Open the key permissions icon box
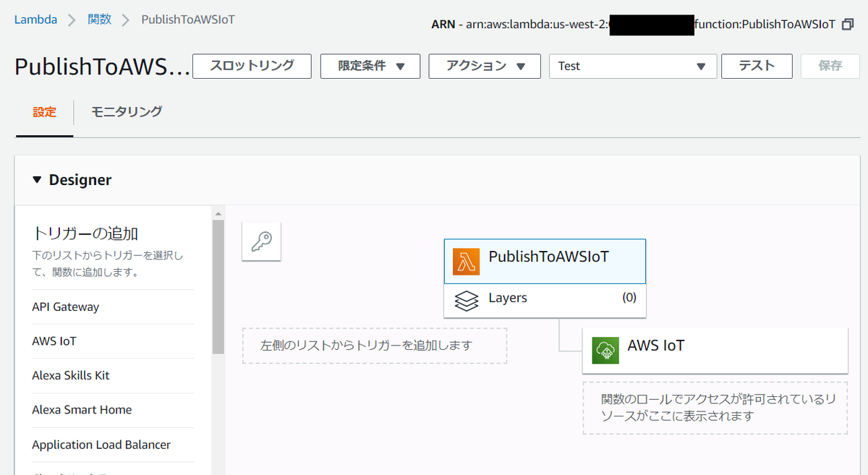 [261, 241]
